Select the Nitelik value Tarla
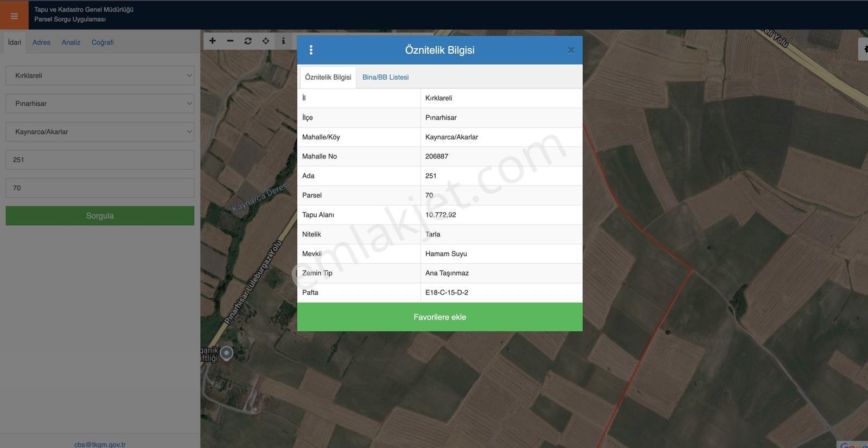 433,234
